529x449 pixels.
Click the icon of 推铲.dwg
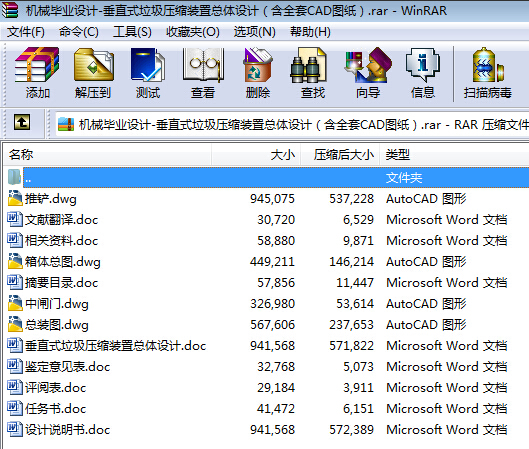(15, 198)
